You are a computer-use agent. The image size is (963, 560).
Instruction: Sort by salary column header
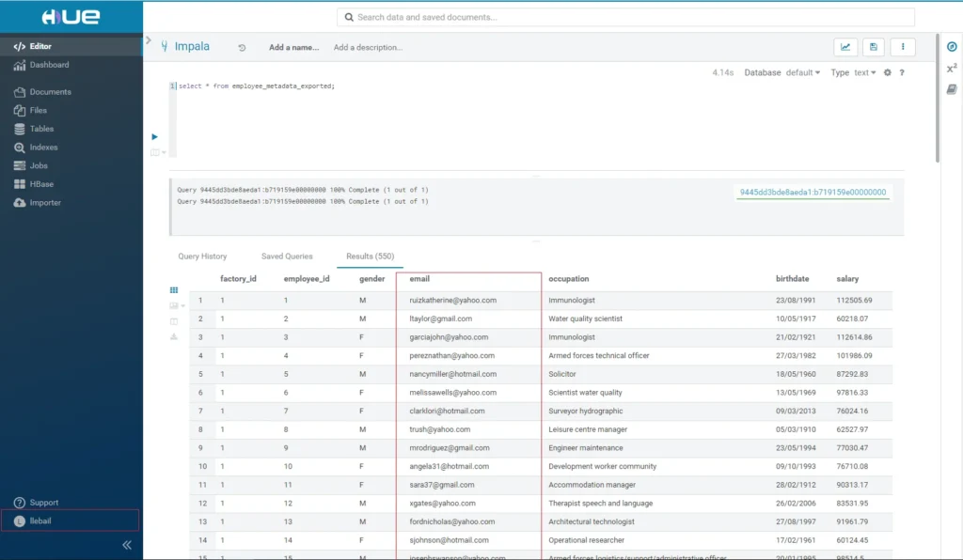pos(847,279)
